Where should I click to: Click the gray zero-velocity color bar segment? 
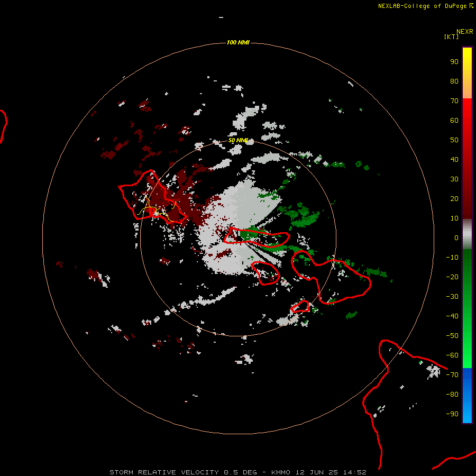(467, 234)
